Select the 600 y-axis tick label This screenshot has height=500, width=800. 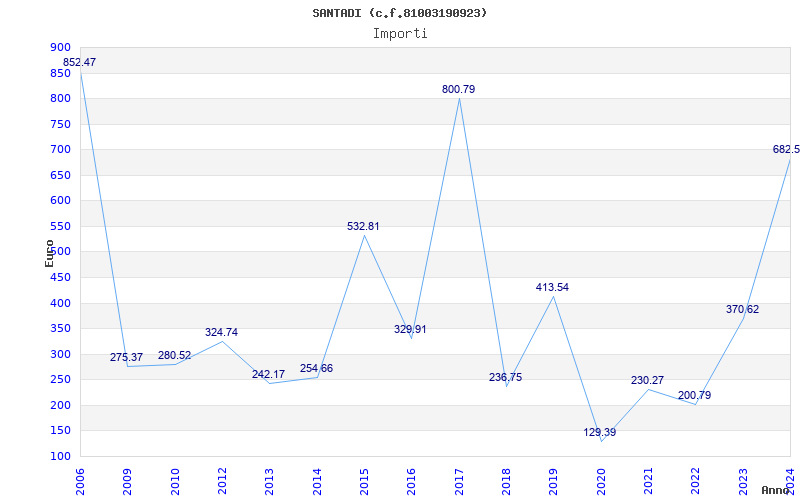[x=60, y=201]
